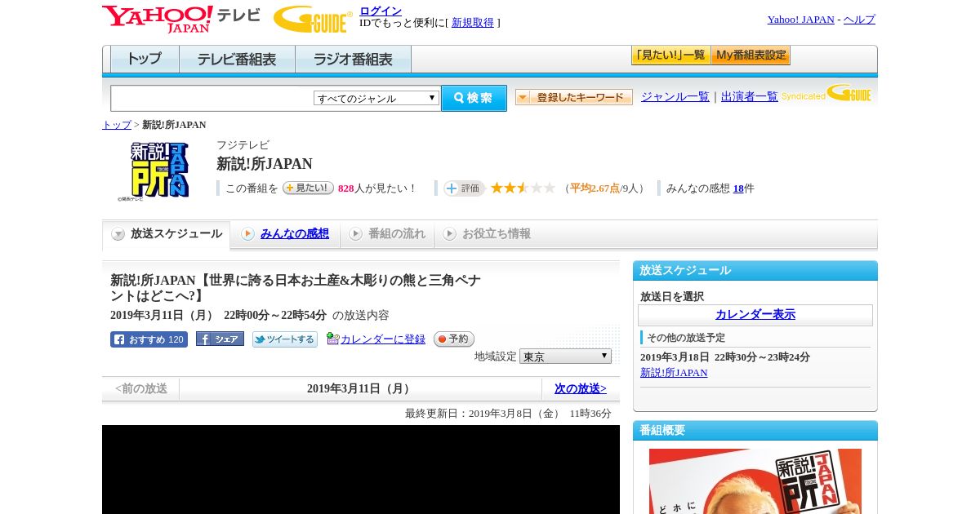The width and height of the screenshot is (980, 514).
Task: Open the ラジオ番組表 tab
Action: point(353,60)
